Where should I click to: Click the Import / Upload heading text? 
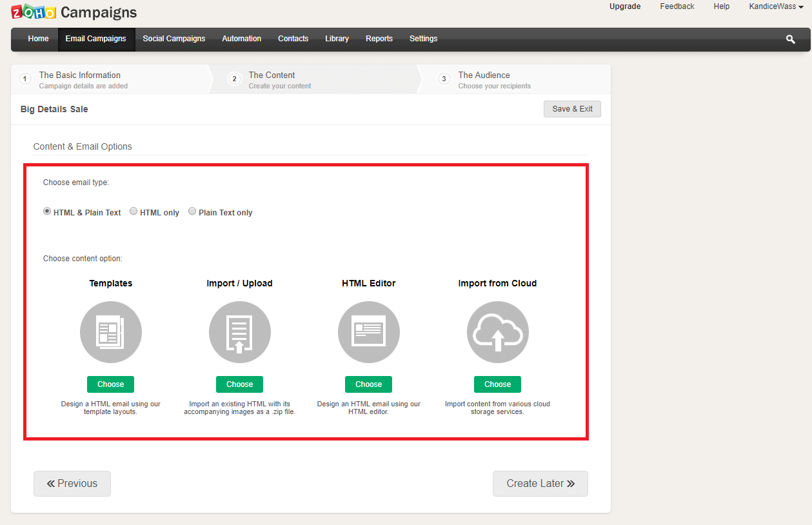[240, 283]
